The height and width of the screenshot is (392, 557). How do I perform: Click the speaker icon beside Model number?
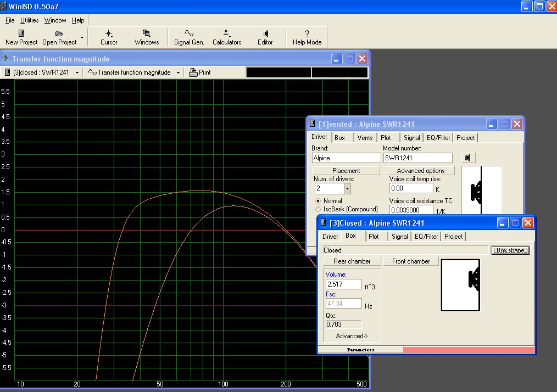click(468, 158)
